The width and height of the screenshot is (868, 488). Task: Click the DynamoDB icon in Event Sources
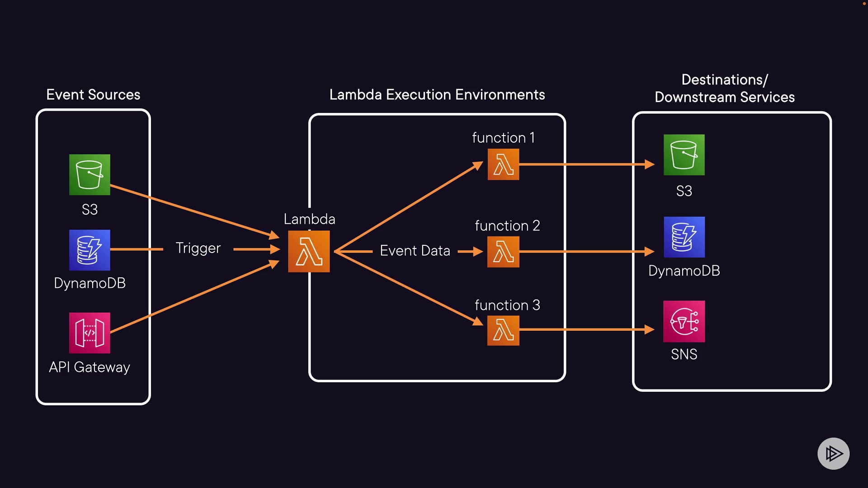90,250
